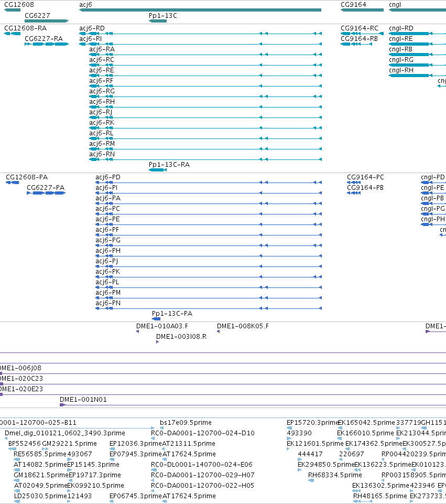The image size is (446, 504).
Task: Click the cngl gene label
Action: click(x=395, y=5)
